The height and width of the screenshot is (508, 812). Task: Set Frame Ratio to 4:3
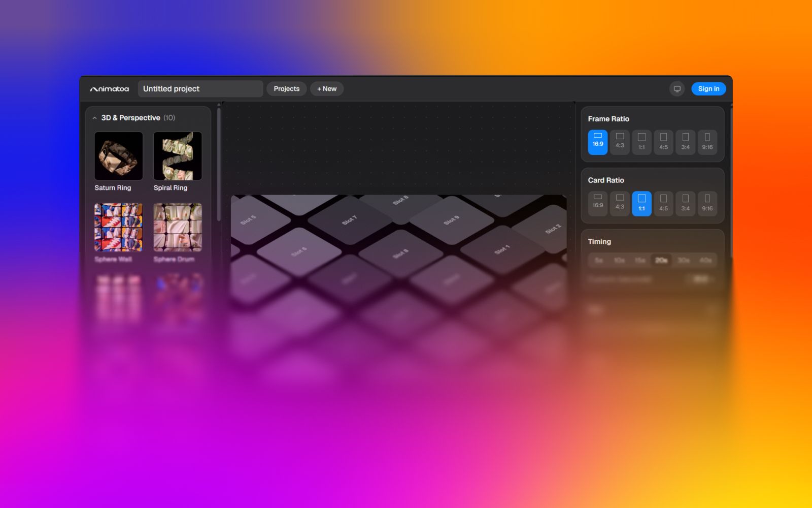pyautogui.click(x=620, y=142)
